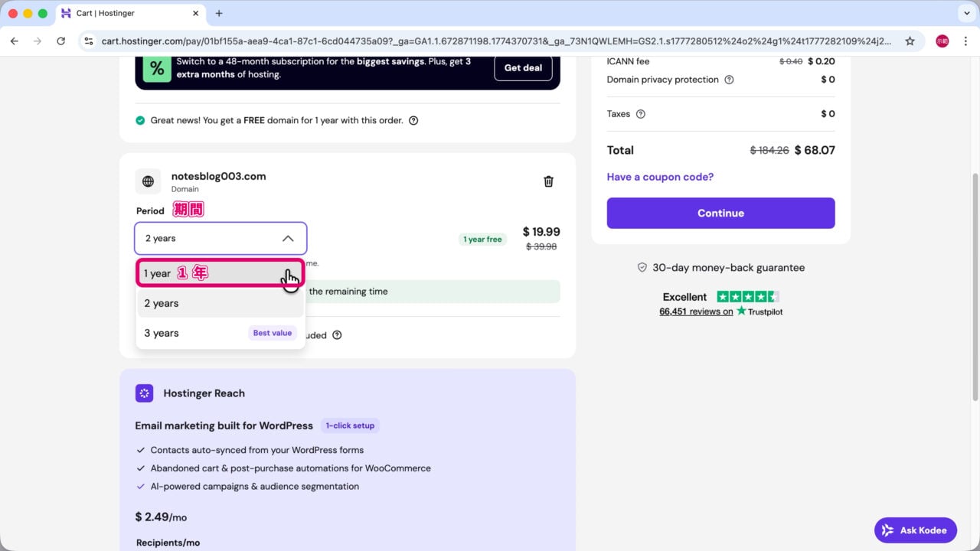Screen dimensions: 980x551
Task: Click the Contacts auto-synced feature line
Action: [257, 450]
